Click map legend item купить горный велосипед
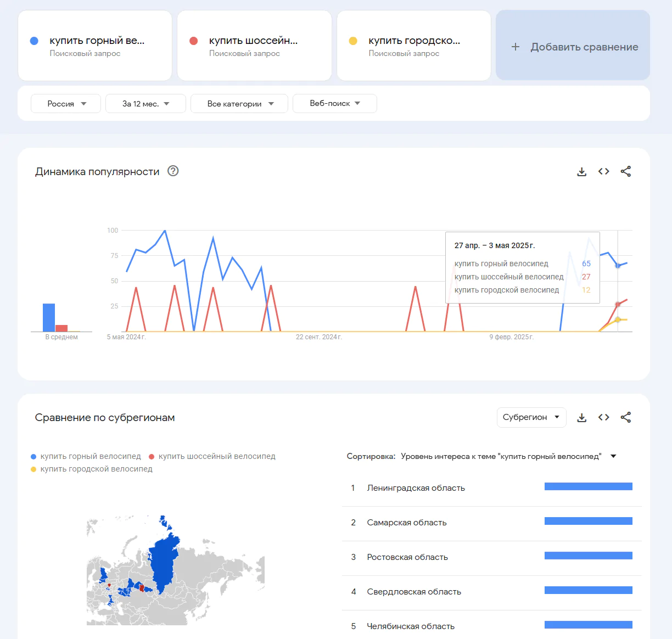The width and height of the screenshot is (672, 639). [86, 456]
